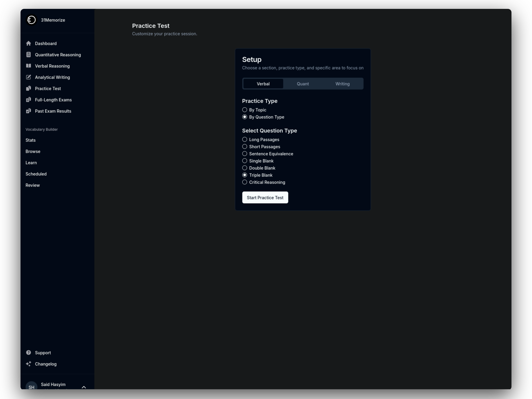Go to the vocabulary Browse page

coord(33,152)
